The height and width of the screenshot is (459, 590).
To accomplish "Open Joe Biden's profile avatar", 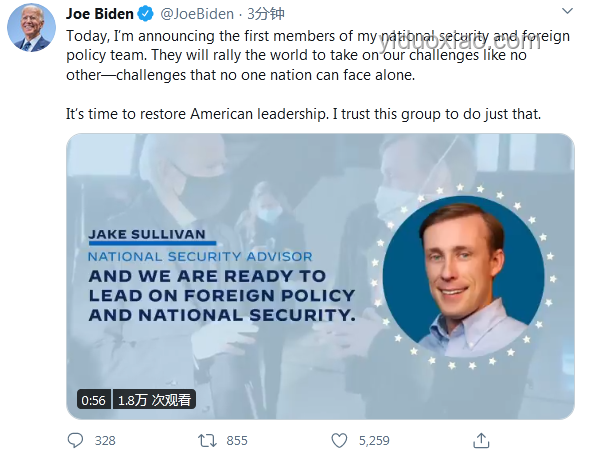I will [x=32, y=28].
